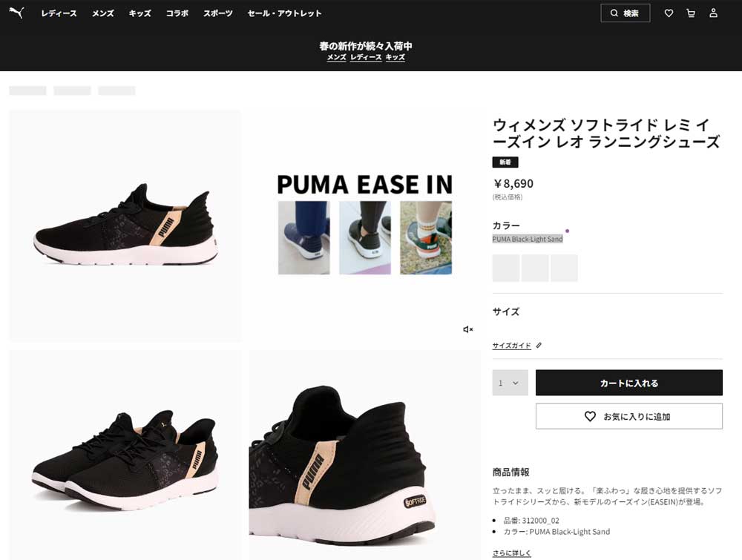
Task: Open the wishlist heart icon in header
Action: point(669,13)
